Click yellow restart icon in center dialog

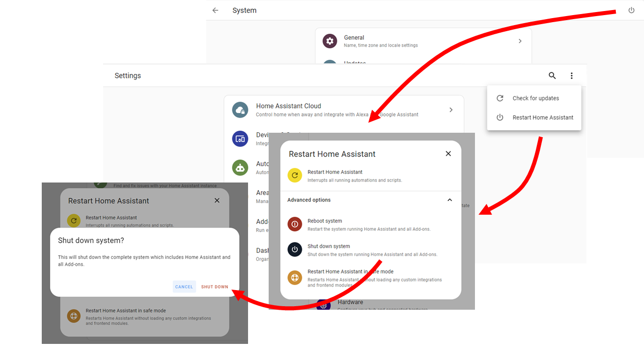tap(295, 175)
